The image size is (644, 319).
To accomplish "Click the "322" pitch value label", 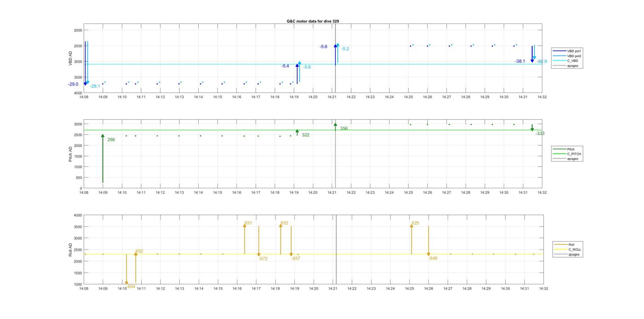I will click(305, 135).
